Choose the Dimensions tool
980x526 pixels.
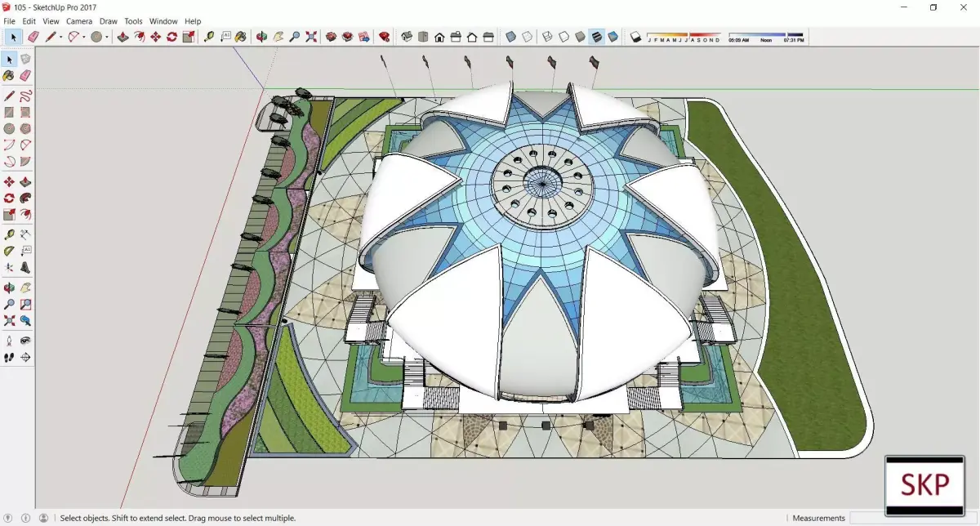point(25,234)
